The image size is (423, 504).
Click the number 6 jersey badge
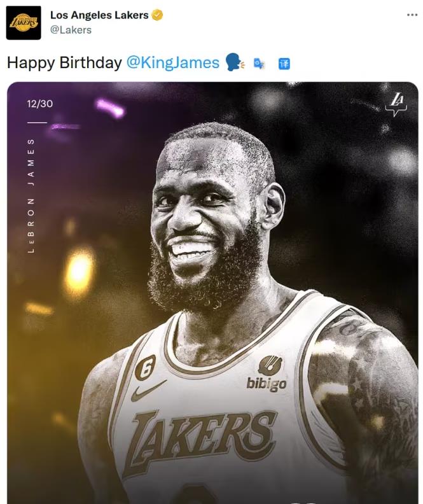[x=144, y=367]
